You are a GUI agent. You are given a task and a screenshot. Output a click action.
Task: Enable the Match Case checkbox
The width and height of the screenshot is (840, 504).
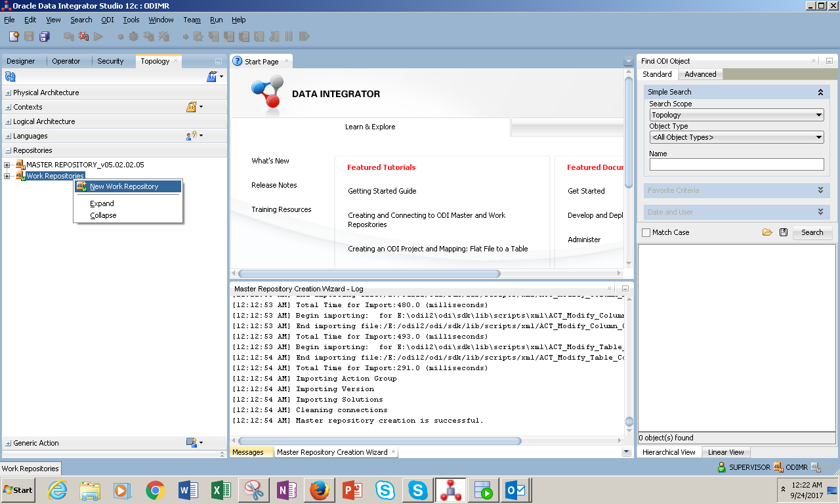click(646, 232)
